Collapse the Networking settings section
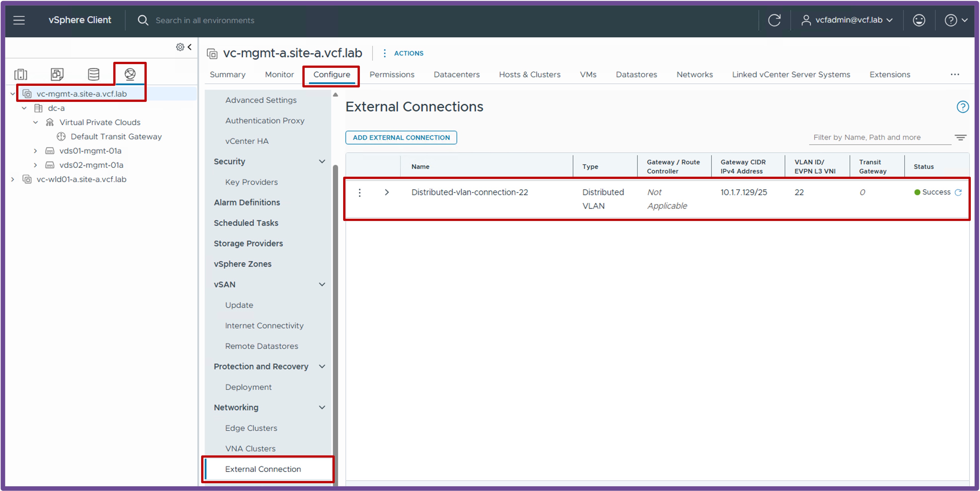Image resolution: width=980 pixels, height=491 pixels. click(x=322, y=408)
